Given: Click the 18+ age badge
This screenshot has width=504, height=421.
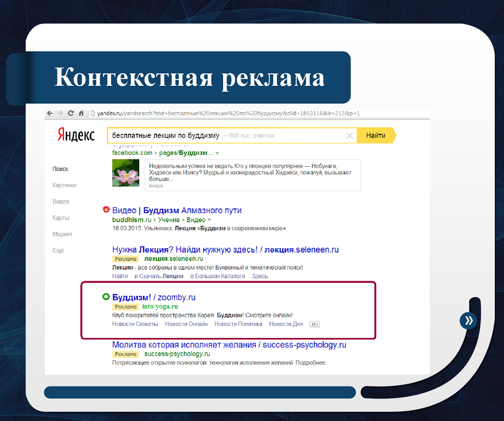Looking at the screenshot, I should (315, 324).
